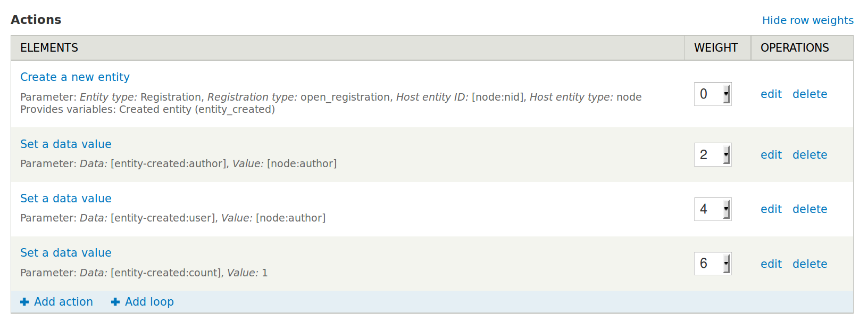Open the Create a new entity action
The width and height of the screenshot is (868, 328).
pos(75,77)
